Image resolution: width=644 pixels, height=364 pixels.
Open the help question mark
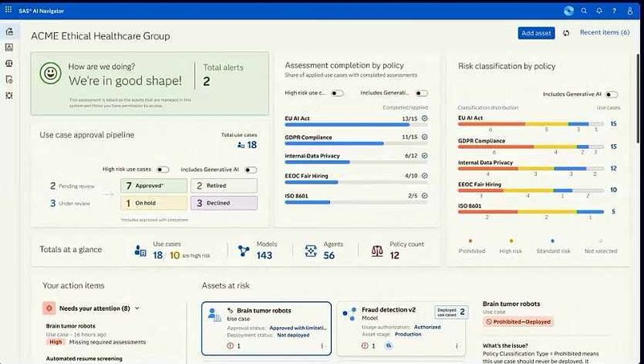click(614, 11)
